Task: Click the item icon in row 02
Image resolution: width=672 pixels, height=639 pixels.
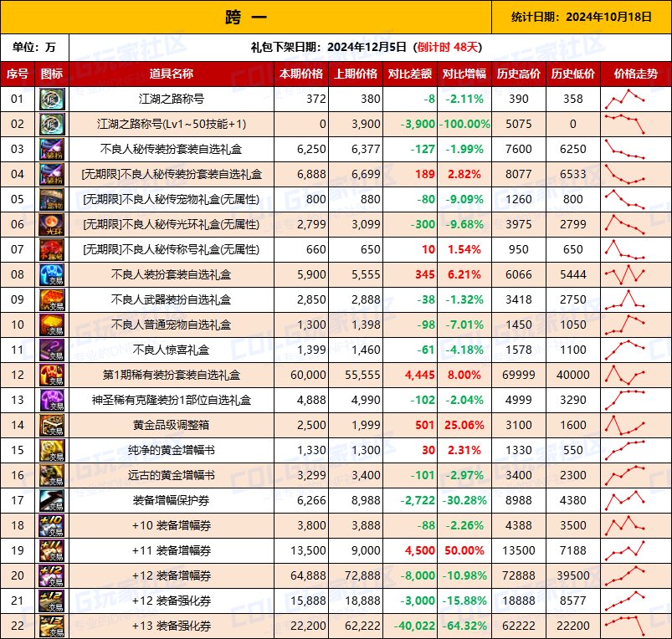Action: 52,124
